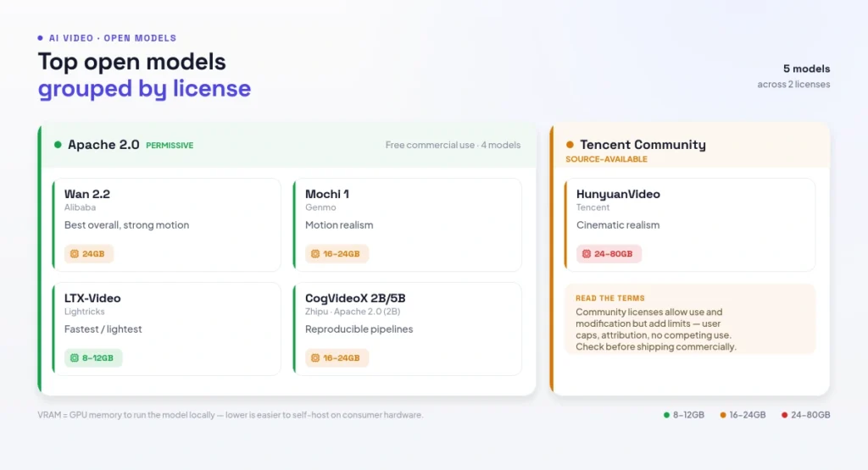This screenshot has width=868, height=470.
Task: Click 'grouped by license' purple headline
Action: [144, 88]
